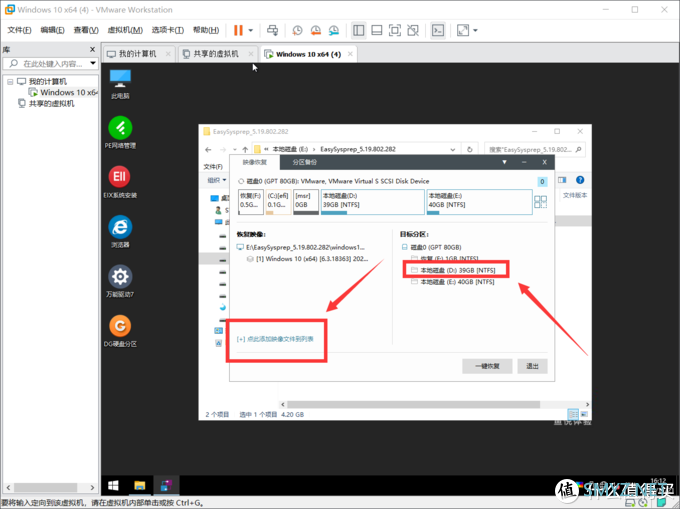Click the 浏览器 IE desktop icon
Viewport: 680px width, 509px height.
coord(120,232)
